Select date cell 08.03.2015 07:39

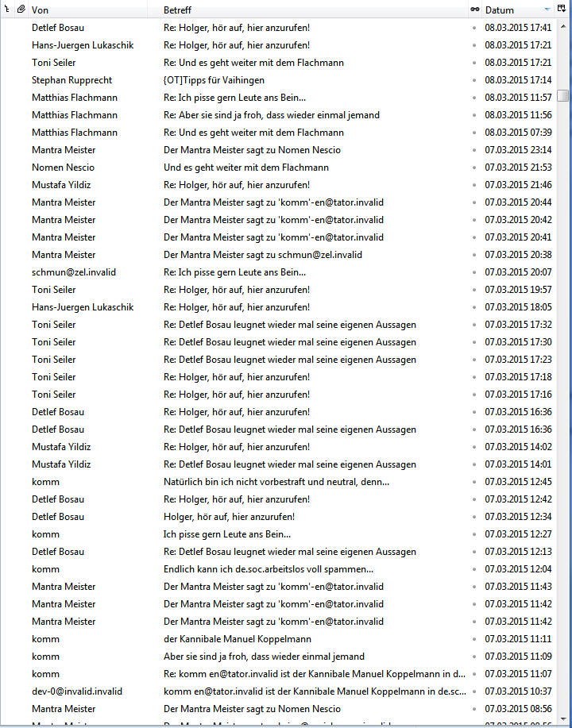pyautogui.click(x=518, y=133)
